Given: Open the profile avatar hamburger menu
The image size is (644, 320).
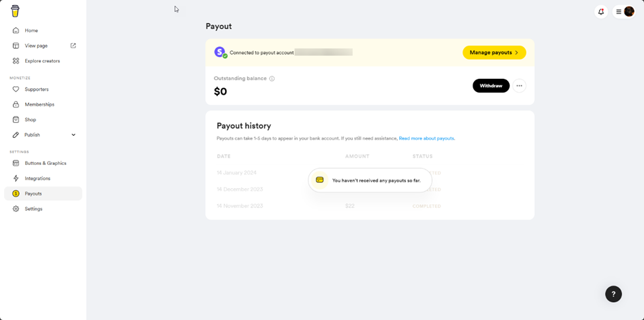Looking at the screenshot, I should (624, 12).
